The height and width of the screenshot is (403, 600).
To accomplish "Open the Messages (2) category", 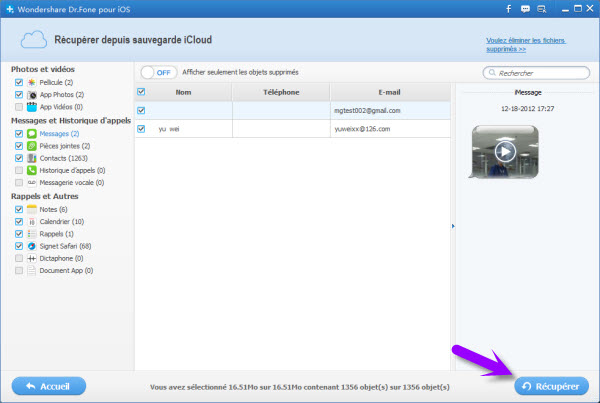I will point(59,134).
